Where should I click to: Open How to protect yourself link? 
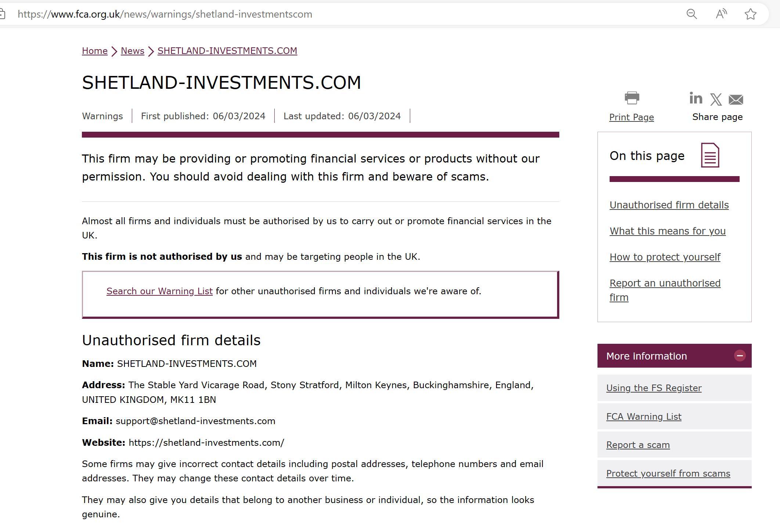[x=665, y=257]
